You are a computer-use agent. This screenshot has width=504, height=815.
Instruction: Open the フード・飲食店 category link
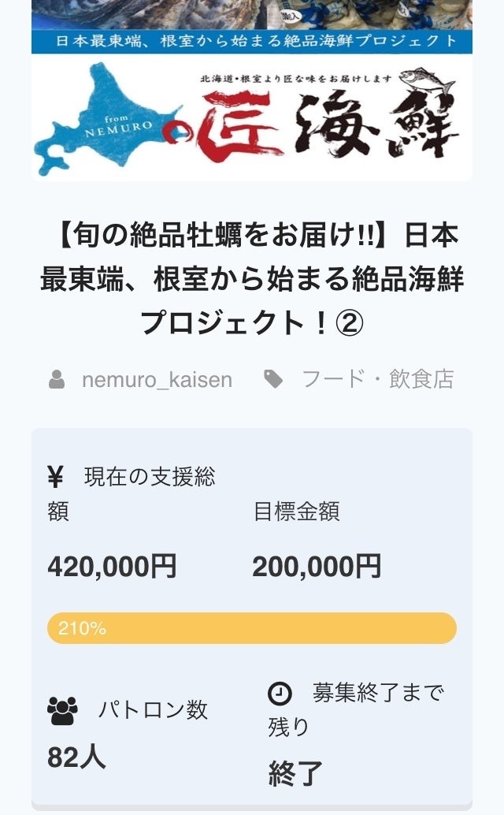tap(378, 379)
